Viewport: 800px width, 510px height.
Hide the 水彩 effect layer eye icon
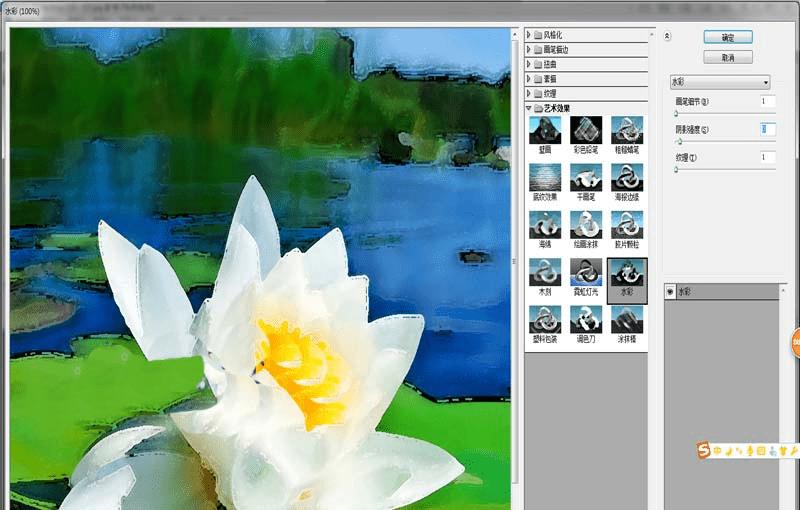point(670,292)
